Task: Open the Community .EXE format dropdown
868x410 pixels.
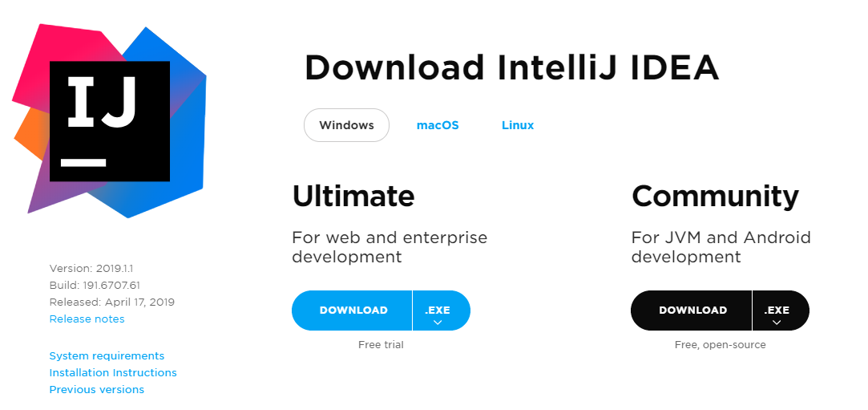Action: tap(781, 311)
